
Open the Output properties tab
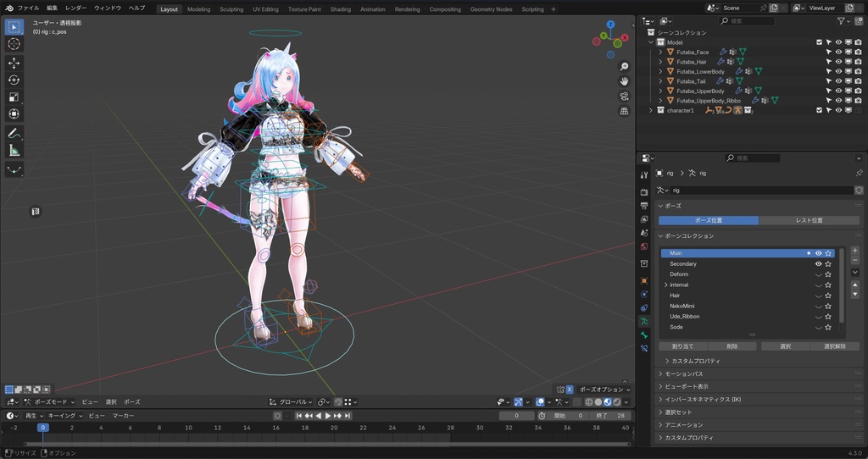(x=644, y=206)
